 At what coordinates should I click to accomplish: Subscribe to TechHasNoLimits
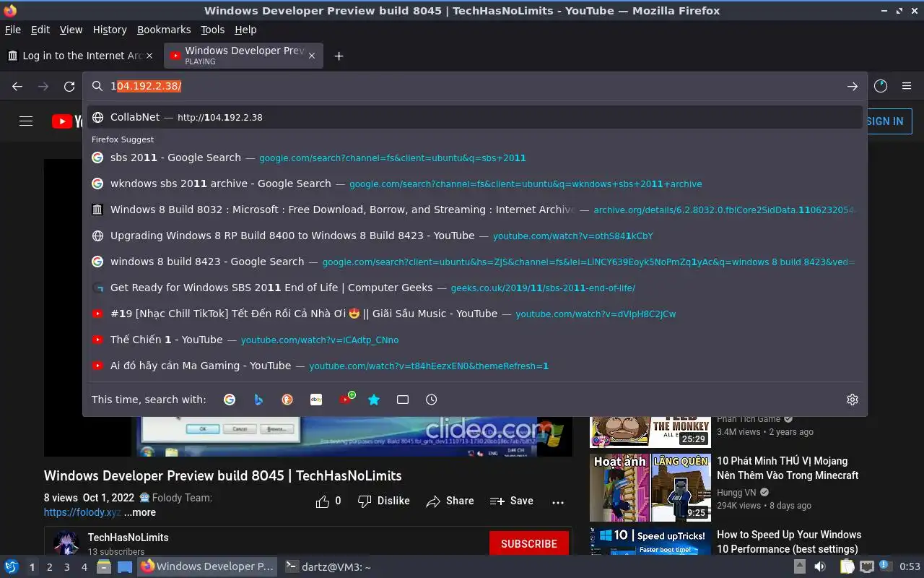coord(529,543)
